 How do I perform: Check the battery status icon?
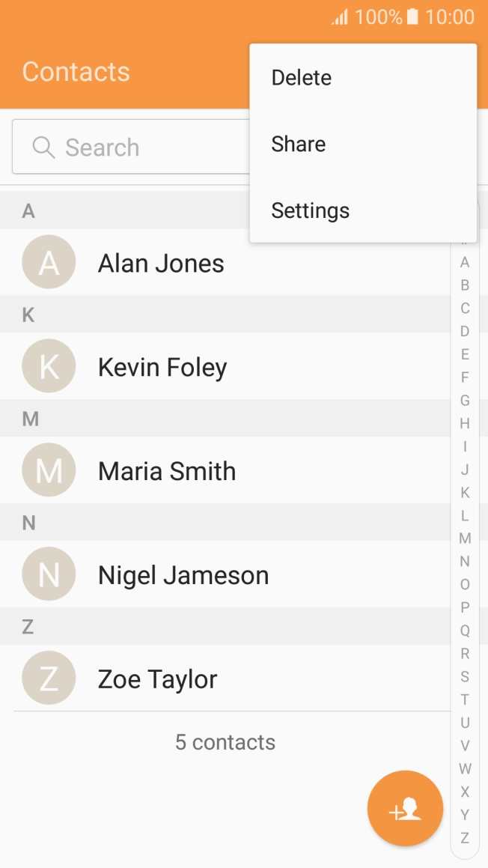tap(412, 16)
